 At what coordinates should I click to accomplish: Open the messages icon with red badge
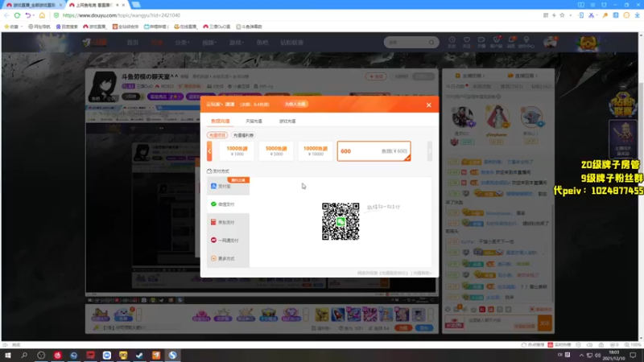click(511, 43)
